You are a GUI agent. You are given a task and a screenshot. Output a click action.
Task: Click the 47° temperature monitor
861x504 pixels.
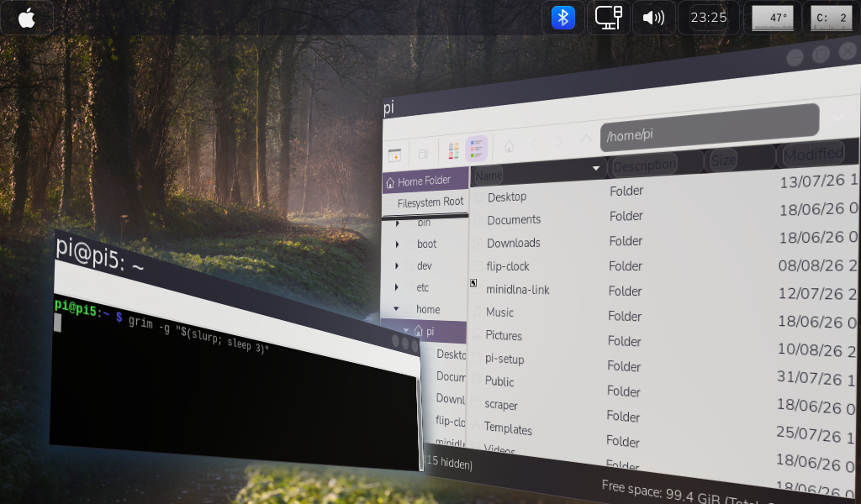(x=772, y=18)
